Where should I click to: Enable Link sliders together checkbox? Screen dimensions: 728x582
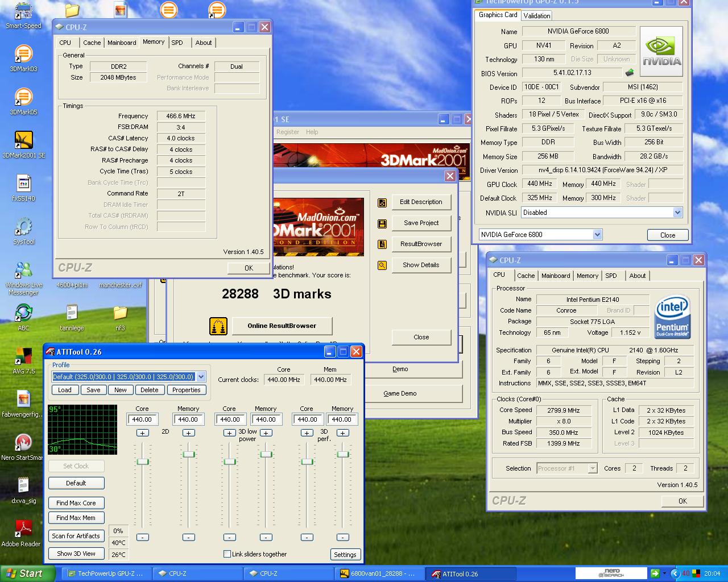227,554
